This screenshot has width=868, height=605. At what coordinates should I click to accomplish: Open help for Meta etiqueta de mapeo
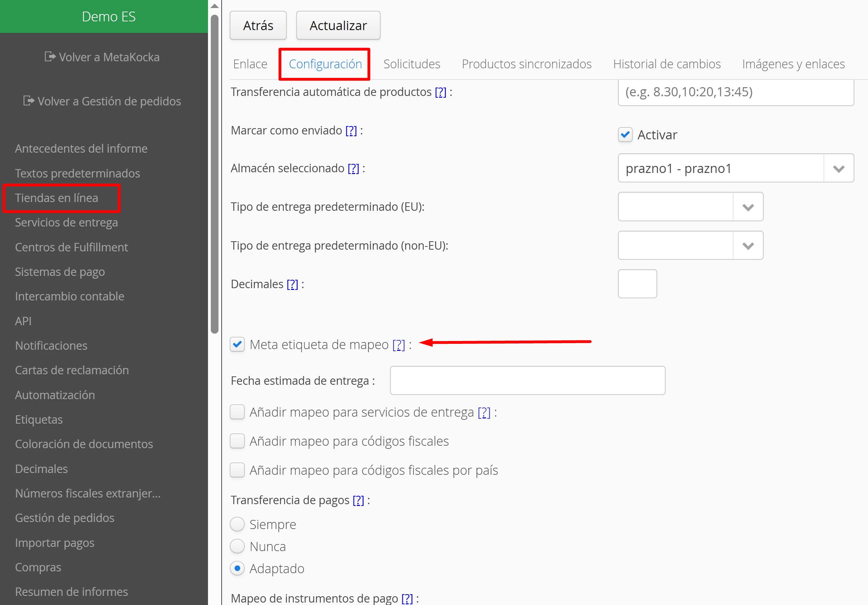point(398,345)
